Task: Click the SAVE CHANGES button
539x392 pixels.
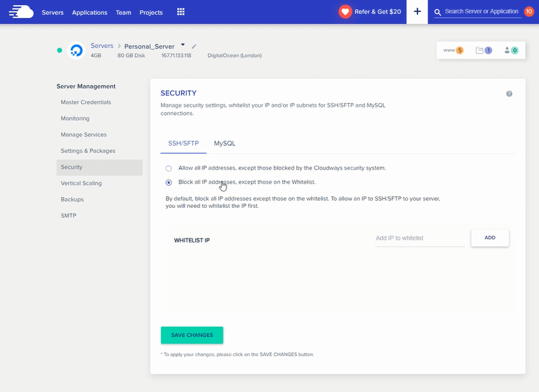Action: pos(192,334)
